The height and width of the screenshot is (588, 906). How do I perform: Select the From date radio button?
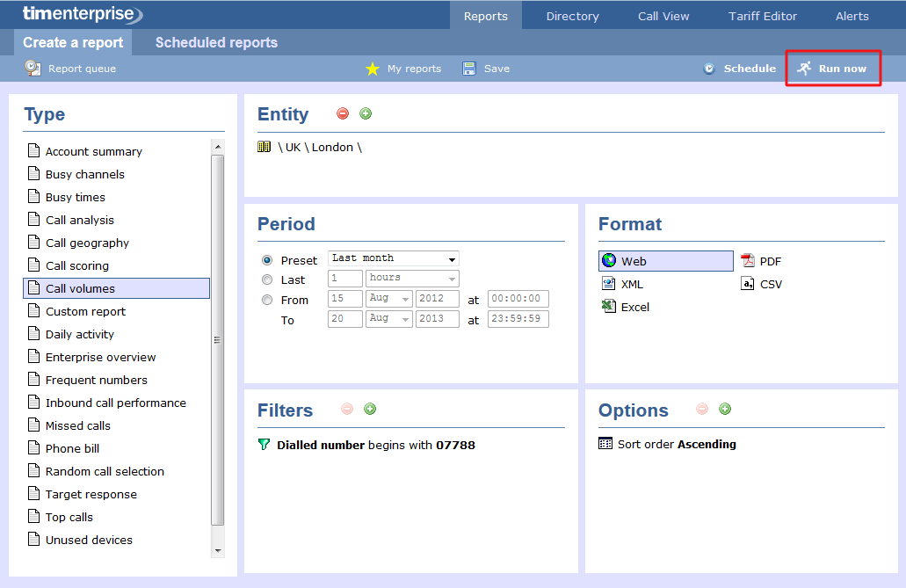click(267, 300)
